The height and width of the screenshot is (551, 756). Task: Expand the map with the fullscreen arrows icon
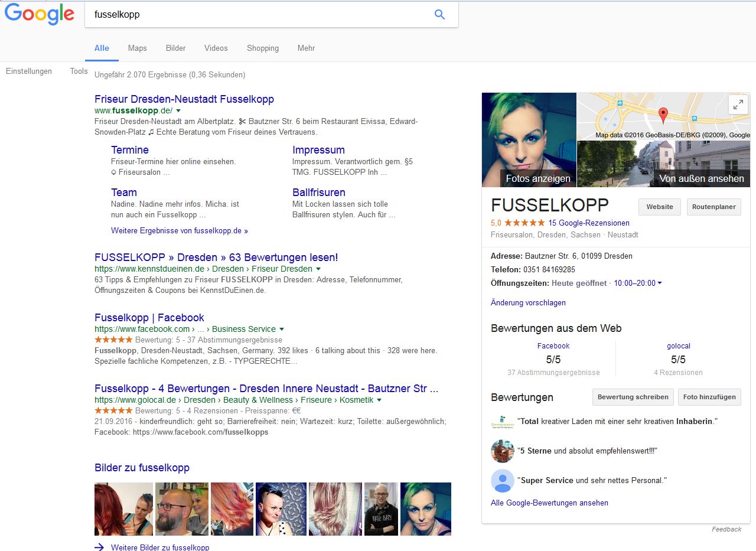pos(738,105)
